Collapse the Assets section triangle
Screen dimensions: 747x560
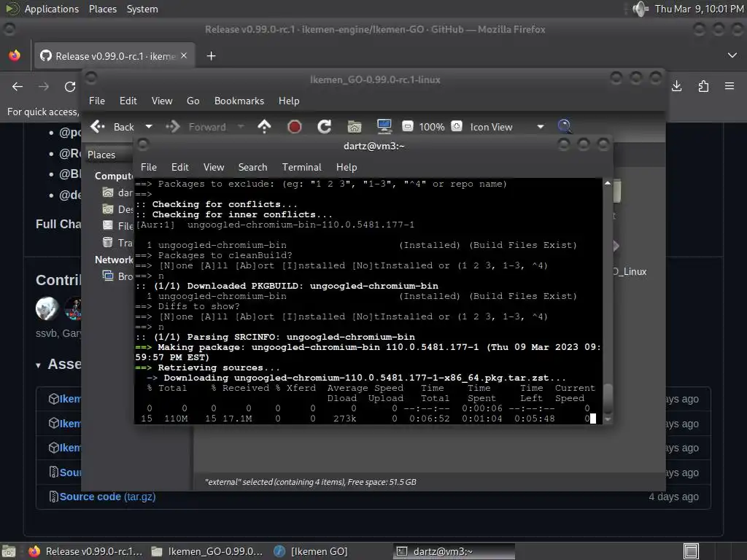tap(38, 366)
